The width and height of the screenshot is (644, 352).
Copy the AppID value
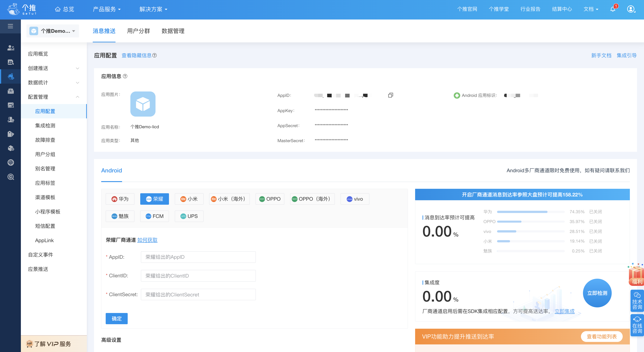(x=390, y=95)
